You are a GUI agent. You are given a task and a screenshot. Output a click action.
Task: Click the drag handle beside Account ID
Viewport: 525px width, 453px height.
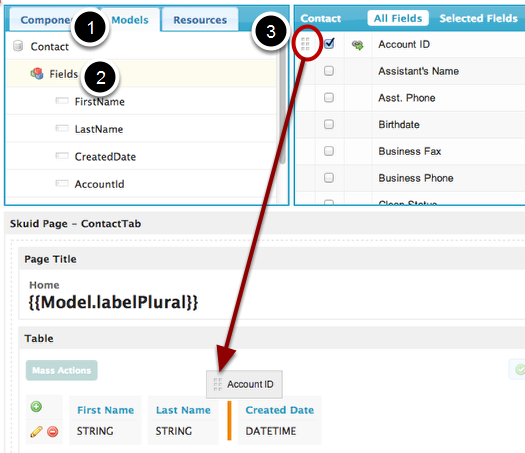pyautogui.click(x=305, y=44)
